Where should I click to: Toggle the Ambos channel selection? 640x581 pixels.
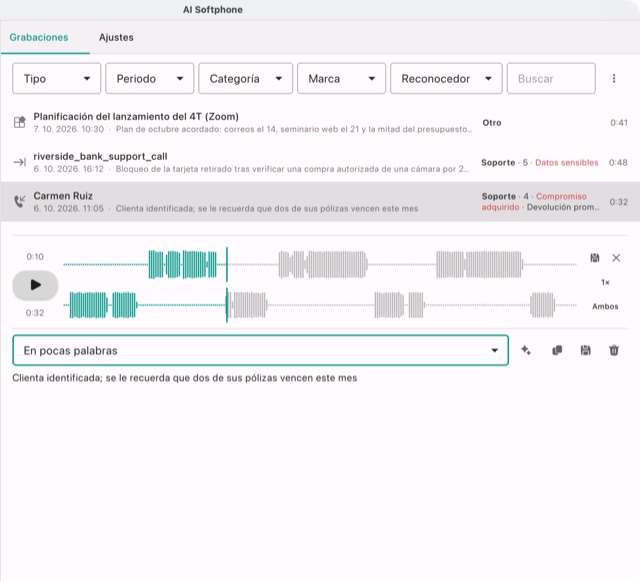click(605, 306)
